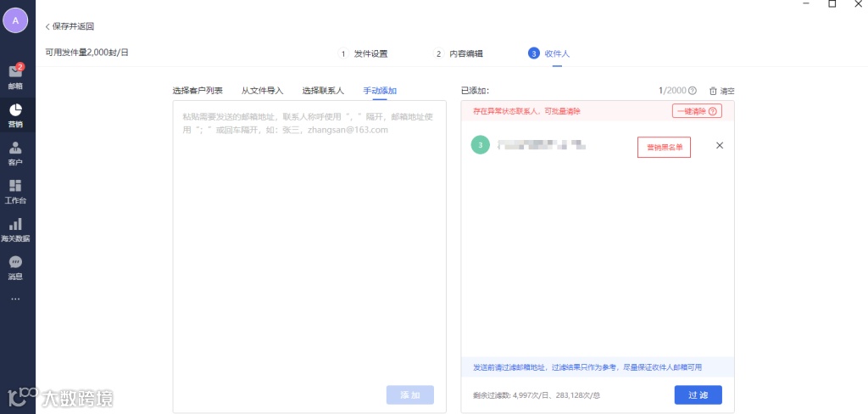Click the help icon beside 1/2000

point(692,91)
